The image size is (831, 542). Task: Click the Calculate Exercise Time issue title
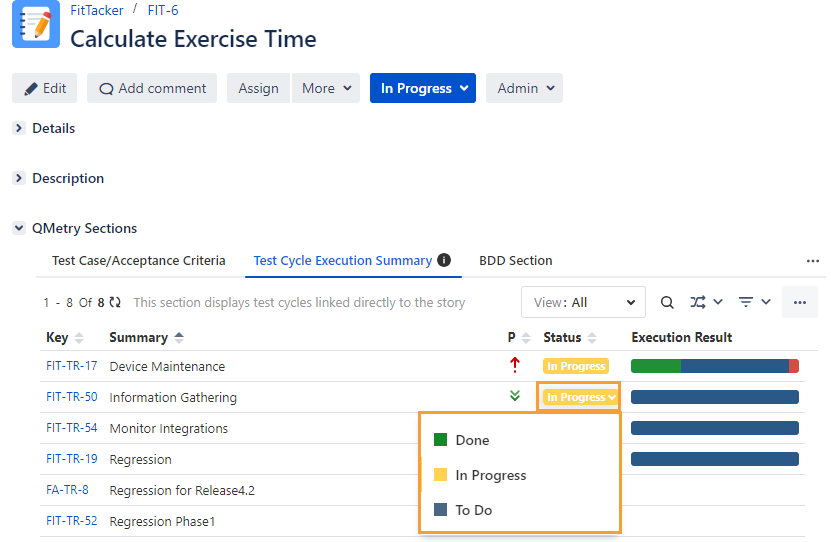pos(193,39)
